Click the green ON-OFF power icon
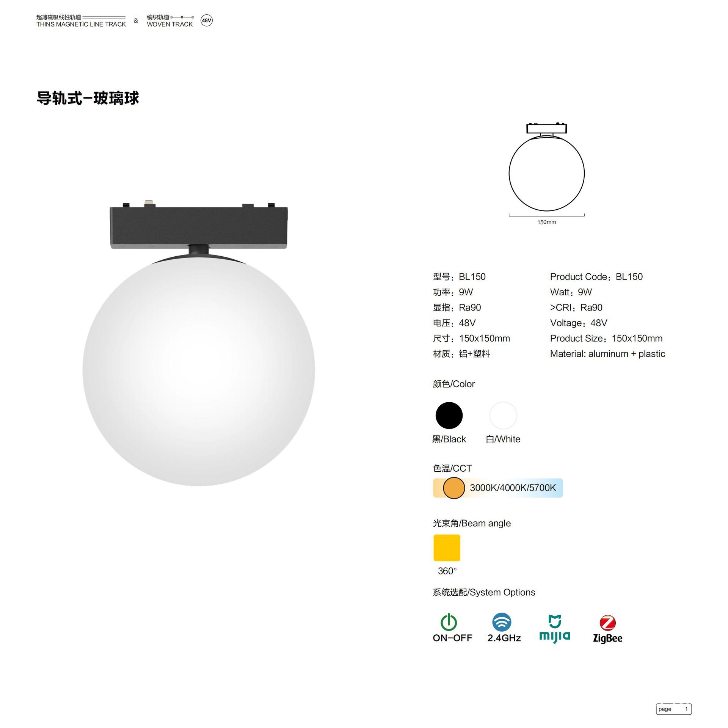The height and width of the screenshot is (728, 728). 449,622
